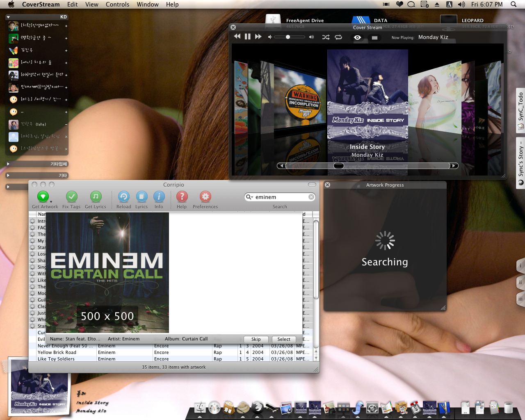Click the cover flow scrollbar thumb
The height and width of the screenshot is (420, 525).
point(339,166)
